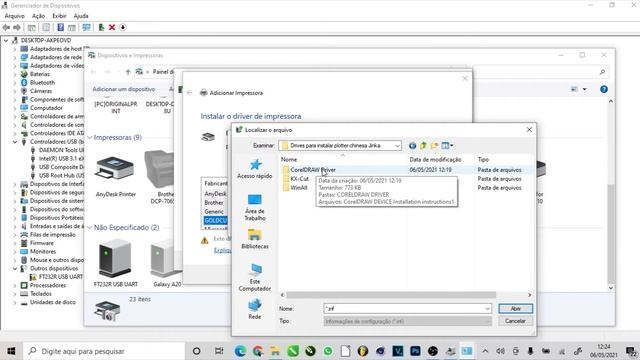Viewport: 640px width, 360px height.
Task: Collapse the Outros dispositivos node
Action: pos(15,269)
